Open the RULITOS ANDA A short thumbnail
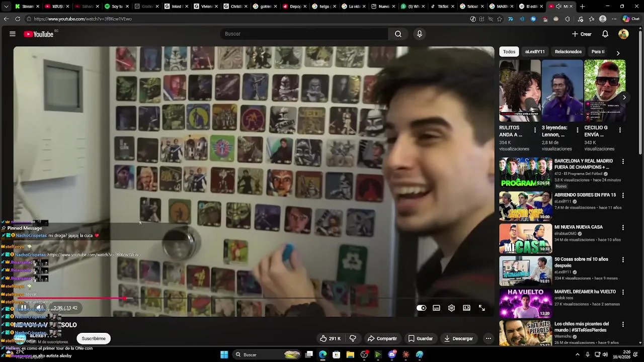Screen dimensions: 644x362 pyautogui.click(x=520, y=90)
